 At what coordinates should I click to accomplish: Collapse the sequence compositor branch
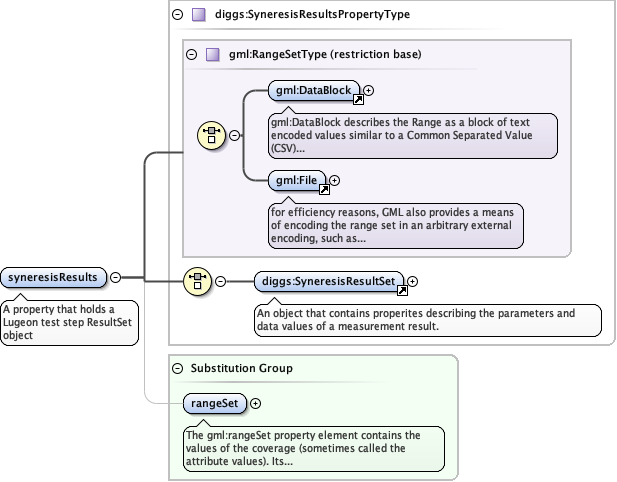coord(220,281)
